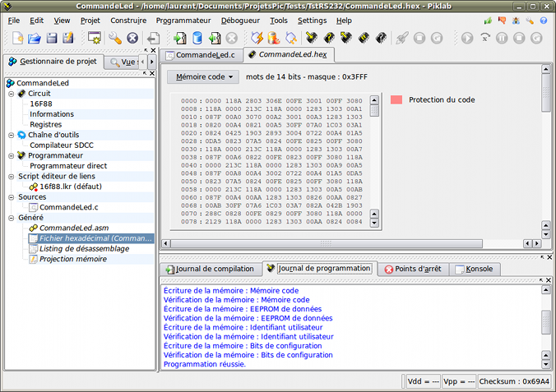Click the first chip icon in toolbar

(x=312, y=38)
